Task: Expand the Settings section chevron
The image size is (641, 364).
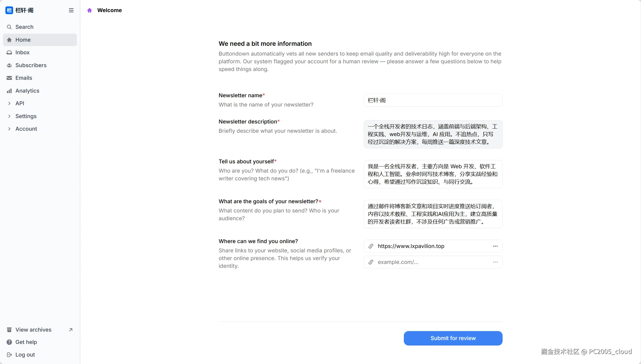Action: click(9, 116)
